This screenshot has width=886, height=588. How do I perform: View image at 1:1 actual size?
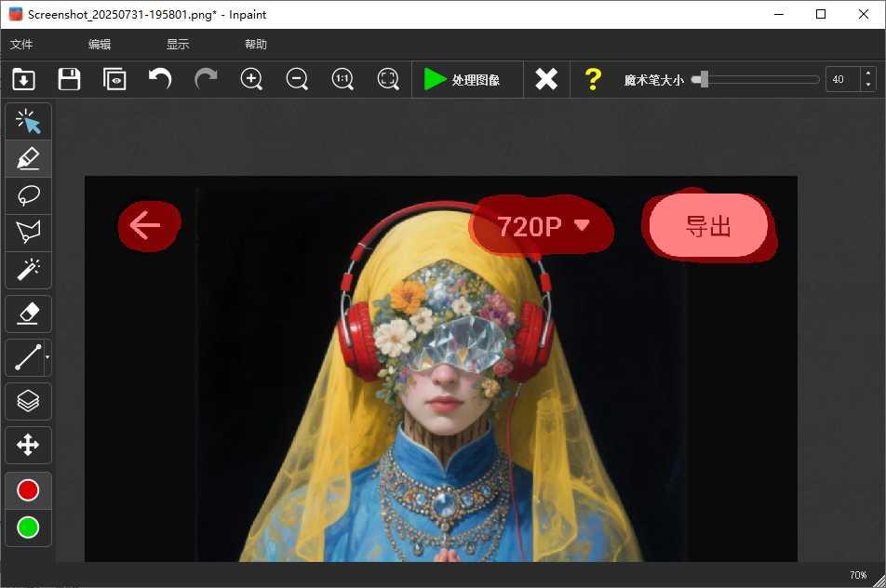point(342,79)
